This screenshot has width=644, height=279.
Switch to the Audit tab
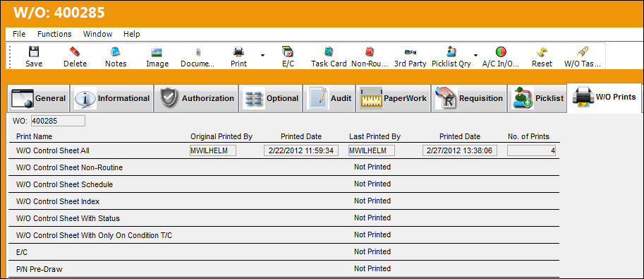tap(329, 98)
